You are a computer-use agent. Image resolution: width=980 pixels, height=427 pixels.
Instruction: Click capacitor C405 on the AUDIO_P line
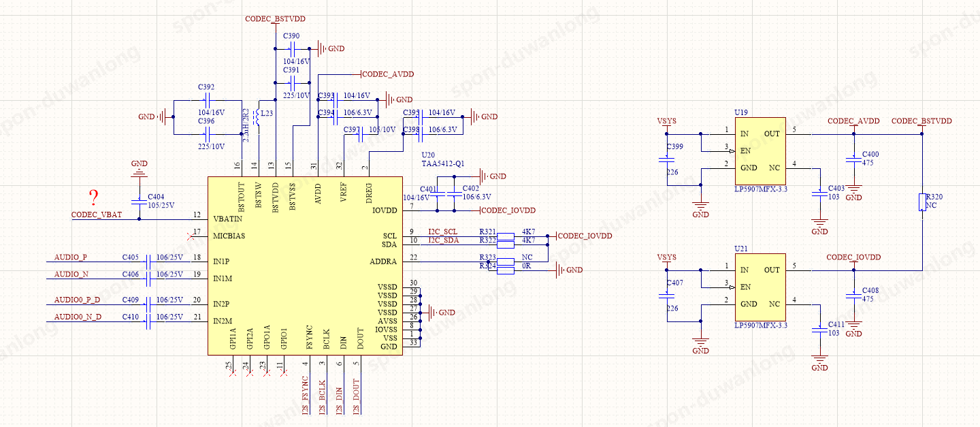pos(149,262)
